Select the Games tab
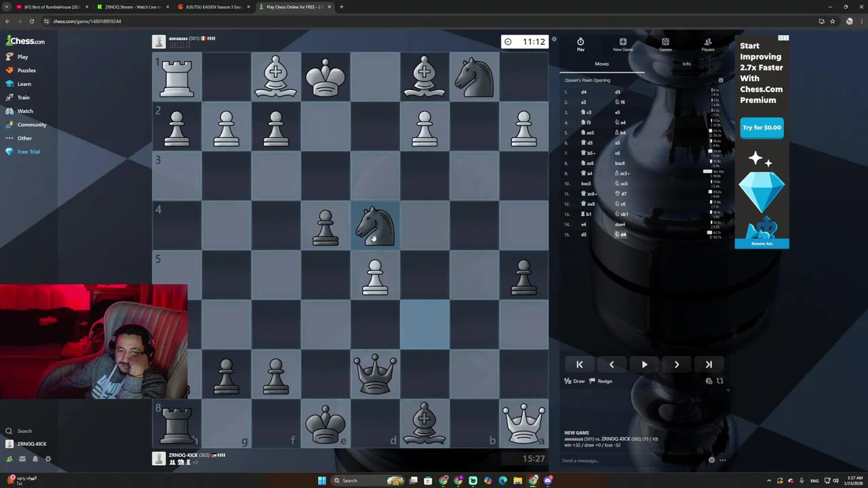The width and height of the screenshot is (868, 488). click(x=665, y=45)
